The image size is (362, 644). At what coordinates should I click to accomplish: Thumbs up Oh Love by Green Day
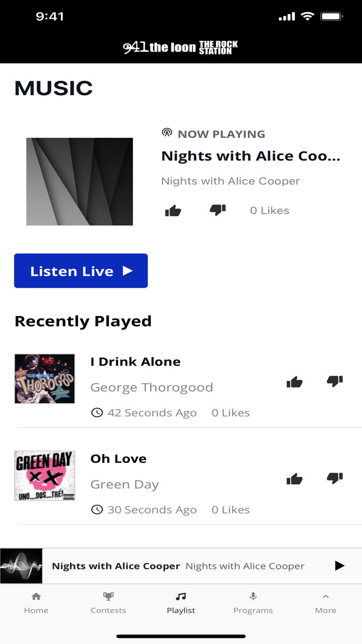pyautogui.click(x=294, y=479)
